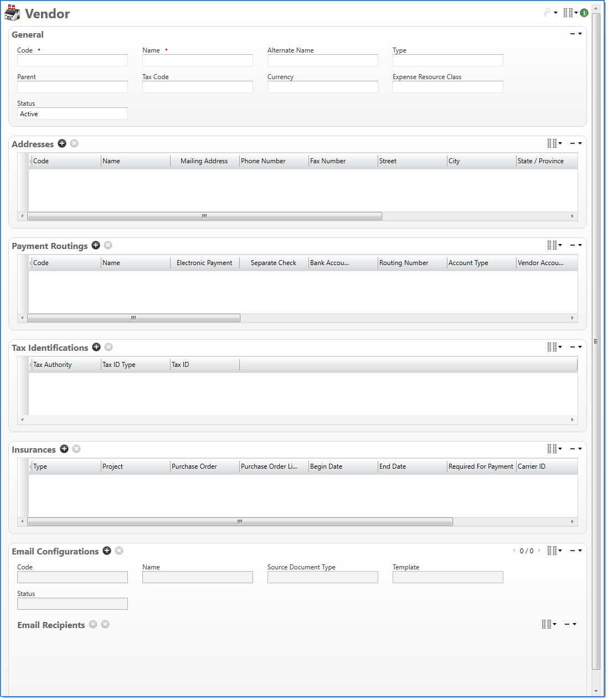Add a new Insurances entry
This screenshot has height=700, width=608.
(64, 449)
